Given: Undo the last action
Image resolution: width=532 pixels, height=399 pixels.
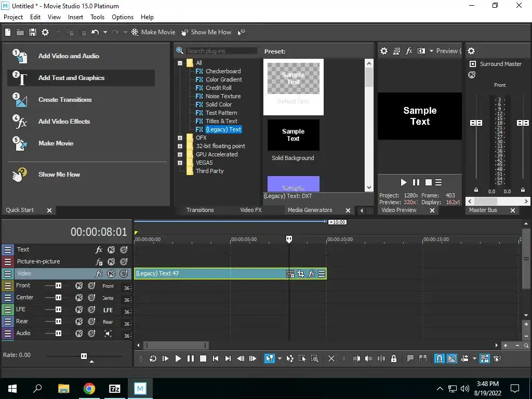Looking at the screenshot, I should tap(95, 32).
